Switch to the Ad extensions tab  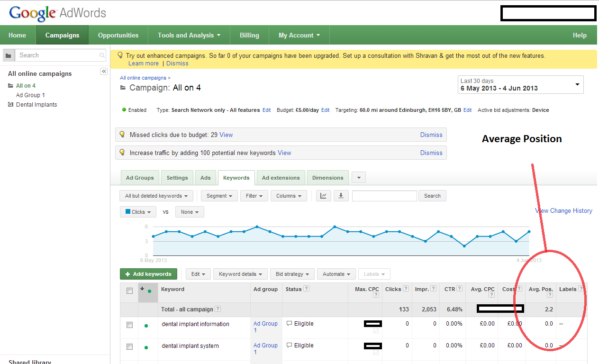pos(281,178)
